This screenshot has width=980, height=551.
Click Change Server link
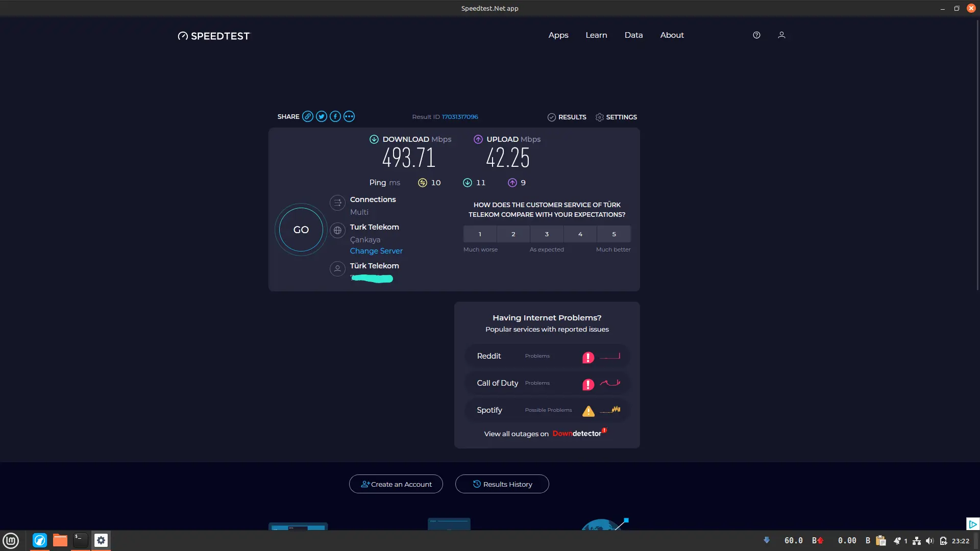(x=376, y=251)
